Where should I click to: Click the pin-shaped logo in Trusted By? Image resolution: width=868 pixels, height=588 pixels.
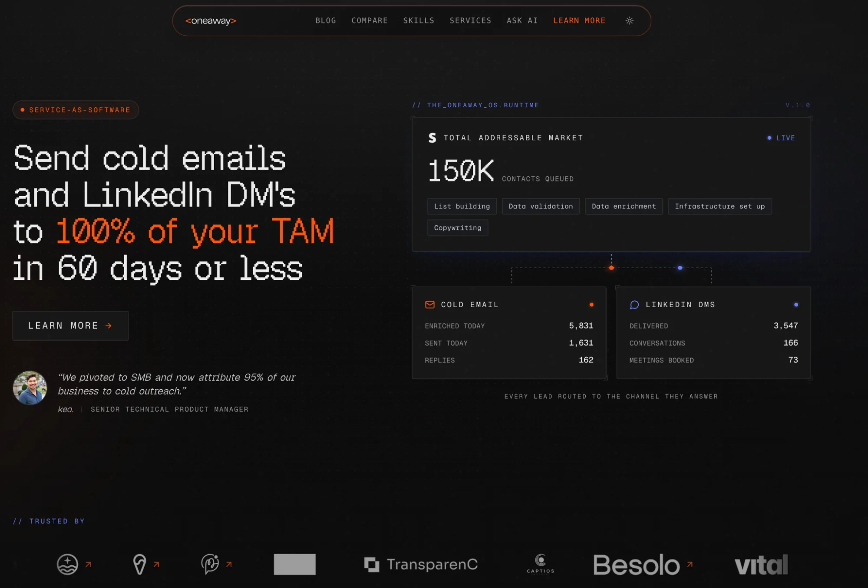139,564
